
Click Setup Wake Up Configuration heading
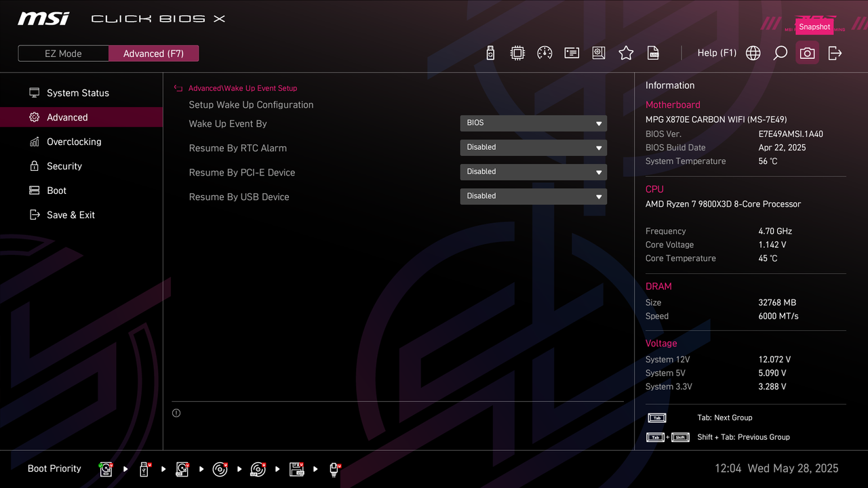pyautogui.click(x=251, y=105)
